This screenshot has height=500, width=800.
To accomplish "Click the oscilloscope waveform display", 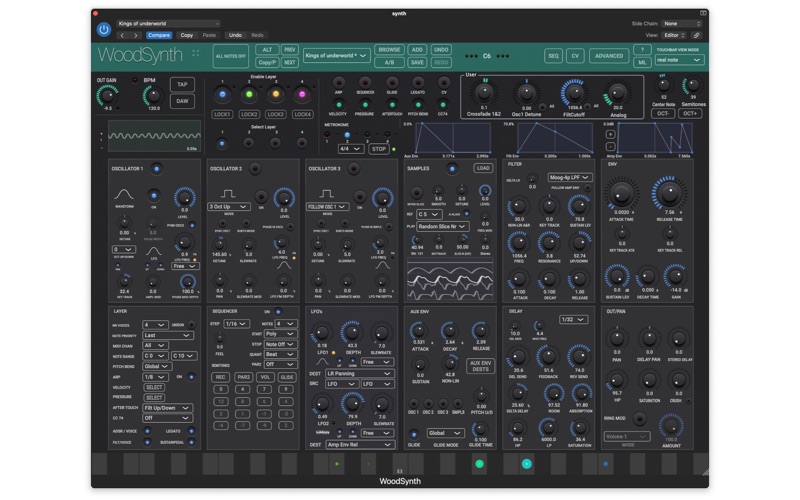I will (154, 136).
